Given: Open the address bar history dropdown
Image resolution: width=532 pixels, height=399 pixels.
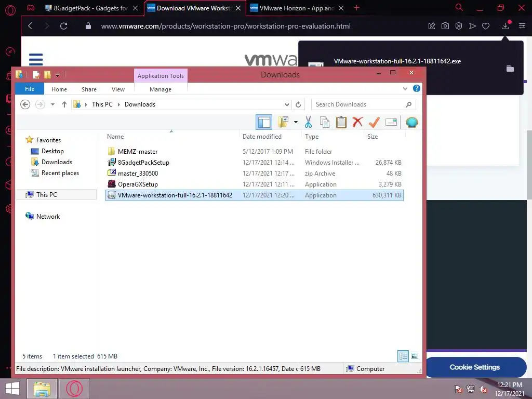Looking at the screenshot, I should click(x=287, y=104).
